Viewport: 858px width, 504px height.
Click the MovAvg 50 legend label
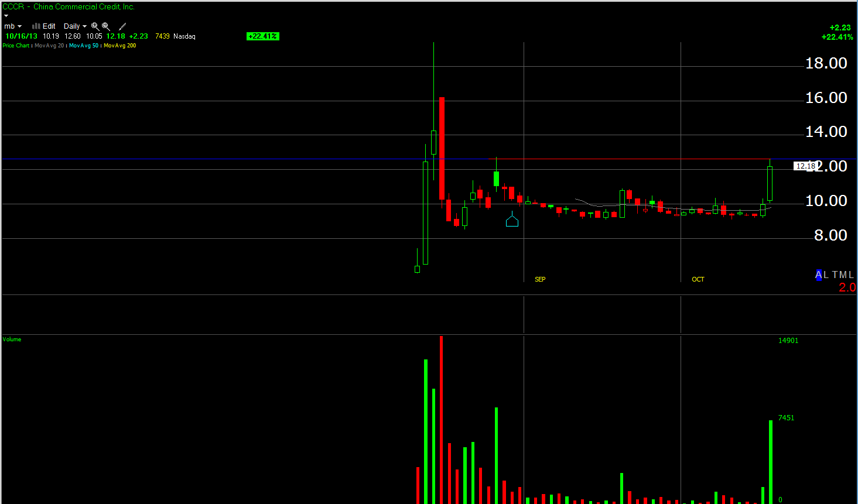click(84, 46)
